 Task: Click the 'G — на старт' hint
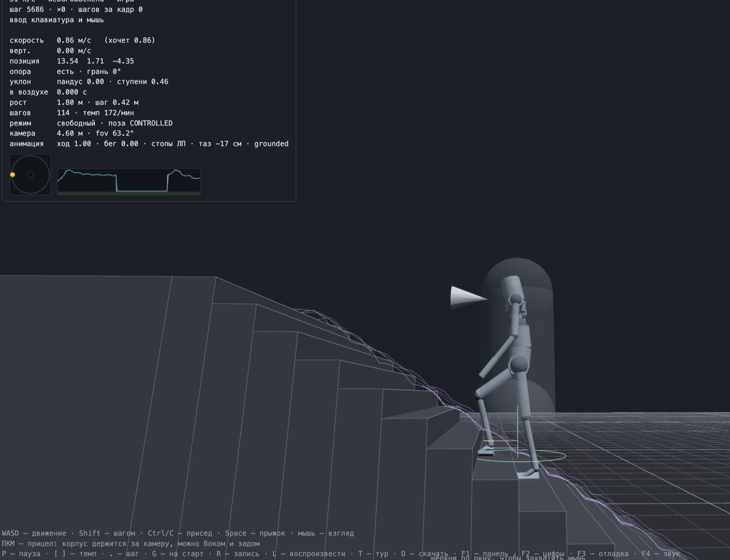[177, 554]
